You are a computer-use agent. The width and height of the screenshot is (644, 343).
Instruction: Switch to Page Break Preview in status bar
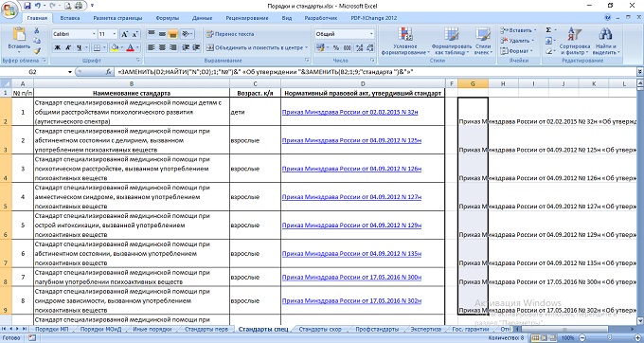(552, 338)
